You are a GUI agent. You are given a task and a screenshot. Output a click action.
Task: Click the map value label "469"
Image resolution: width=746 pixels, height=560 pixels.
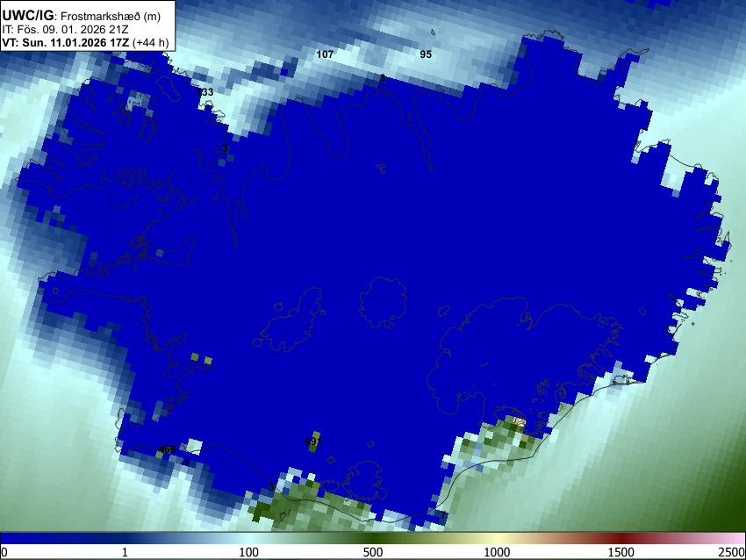click(x=167, y=449)
